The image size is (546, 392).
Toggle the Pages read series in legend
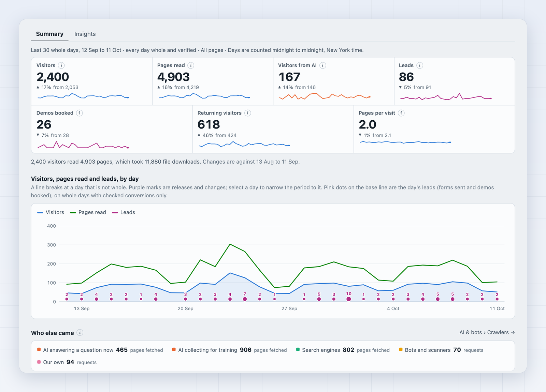point(88,212)
